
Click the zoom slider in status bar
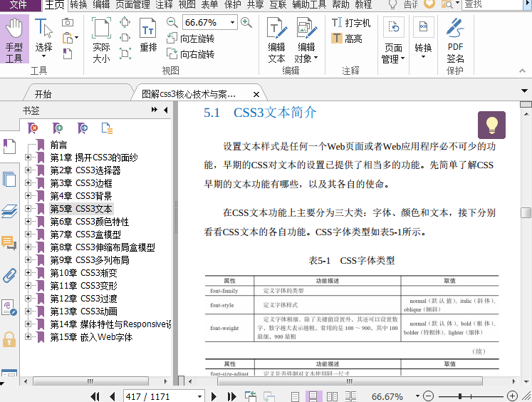(x=461, y=396)
